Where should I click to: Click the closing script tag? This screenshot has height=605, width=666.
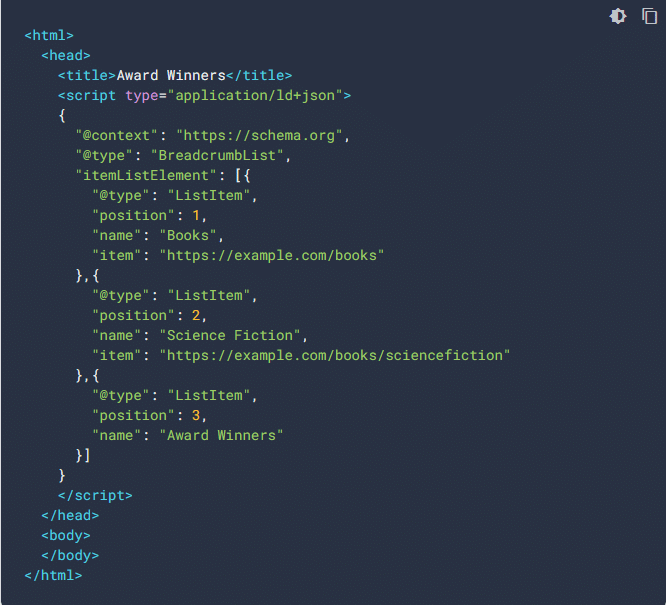pos(95,495)
